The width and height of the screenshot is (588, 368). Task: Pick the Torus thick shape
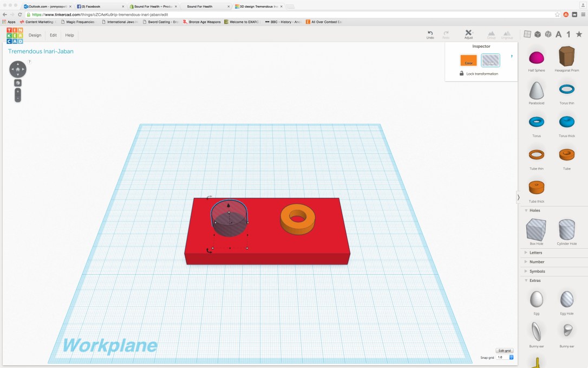coord(566,121)
